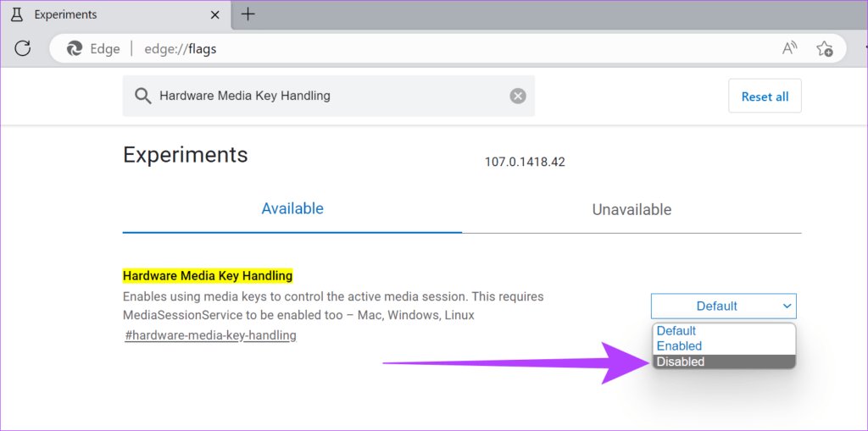The image size is (868, 431).
Task: Choose Disabled in dropdown list
Action: point(724,362)
